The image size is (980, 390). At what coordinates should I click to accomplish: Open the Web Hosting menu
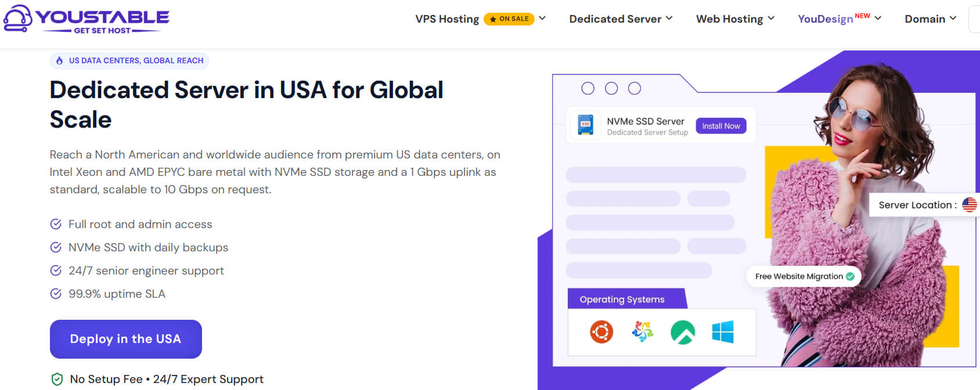pyautogui.click(x=729, y=19)
